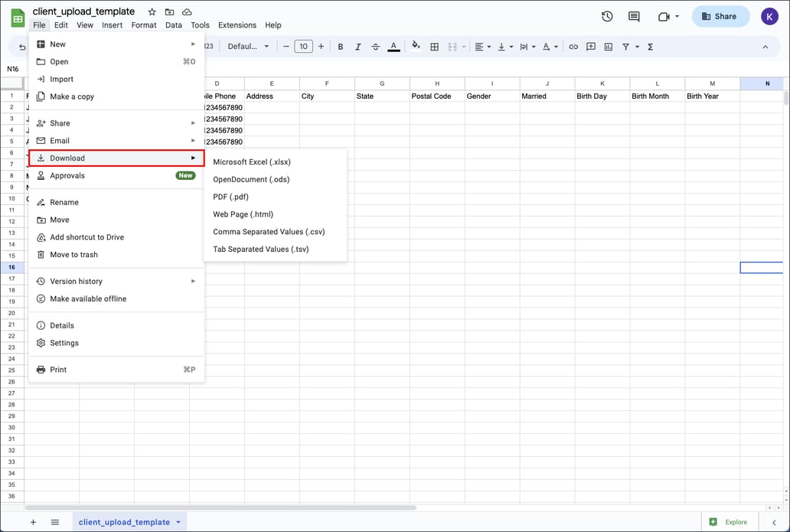Screen dimensions: 790x532
Task: Open the account avatar K
Action: pyautogui.click(x=769, y=16)
